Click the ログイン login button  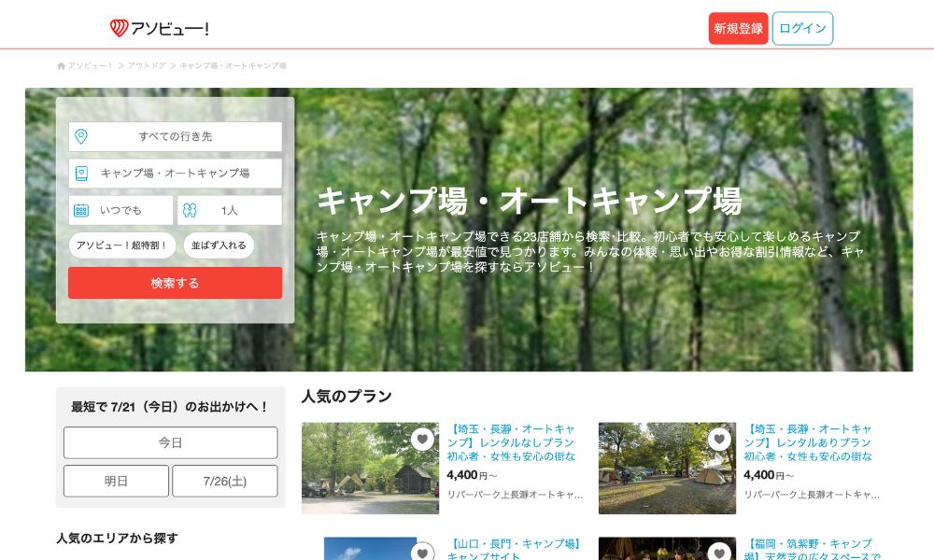point(802,29)
